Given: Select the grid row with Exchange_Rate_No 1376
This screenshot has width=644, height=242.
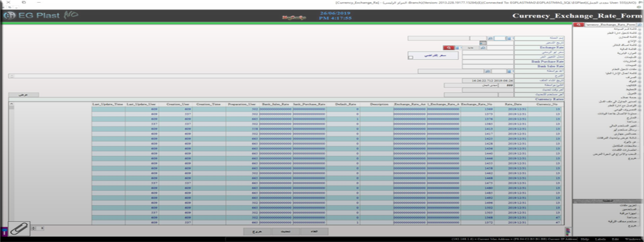Looking at the screenshot, I should click(326, 118).
